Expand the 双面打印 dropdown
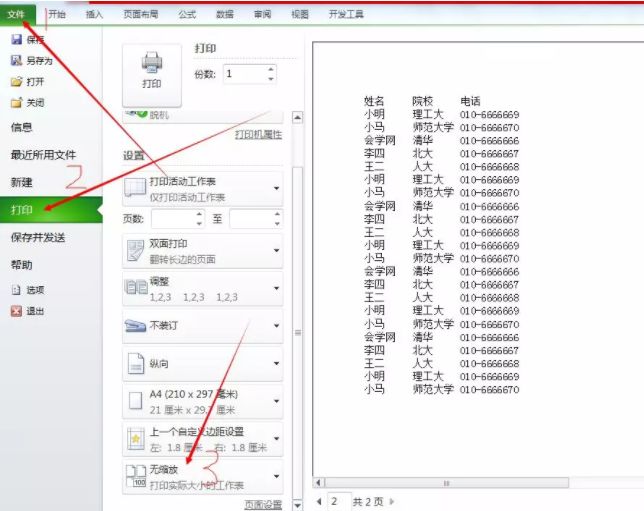Image resolution: width=644 pixels, height=511 pixels. tap(276, 250)
